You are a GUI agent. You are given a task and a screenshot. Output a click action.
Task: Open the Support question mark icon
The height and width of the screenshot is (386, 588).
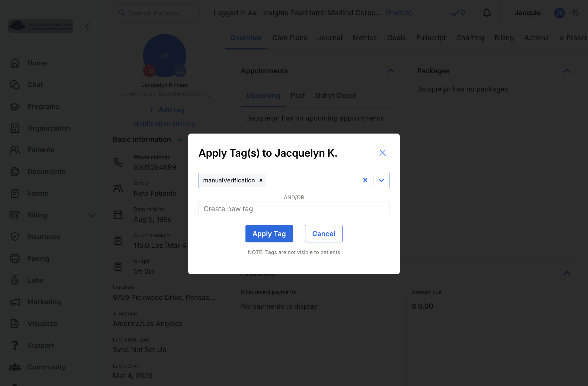15,345
